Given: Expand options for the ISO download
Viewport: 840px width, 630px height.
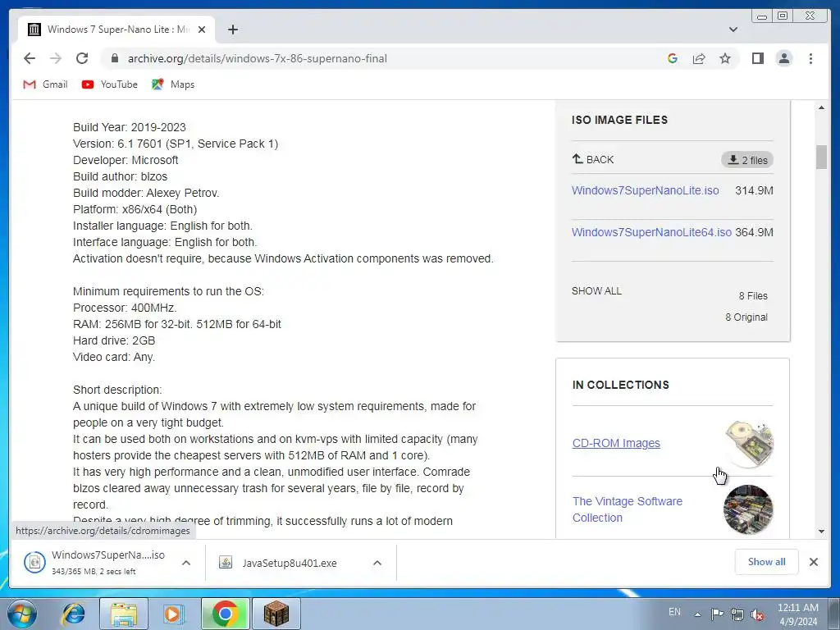Looking at the screenshot, I should click(x=186, y=563).
